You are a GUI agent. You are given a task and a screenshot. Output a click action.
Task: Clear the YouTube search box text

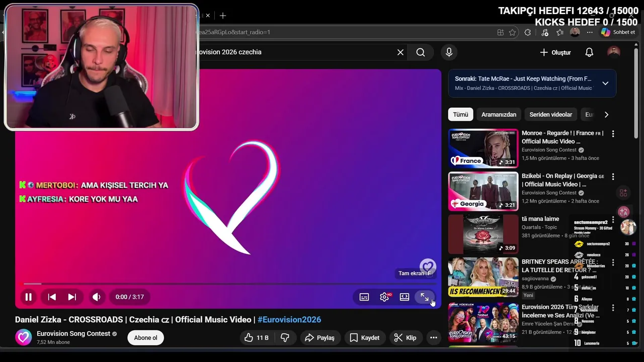coord(400,52)
